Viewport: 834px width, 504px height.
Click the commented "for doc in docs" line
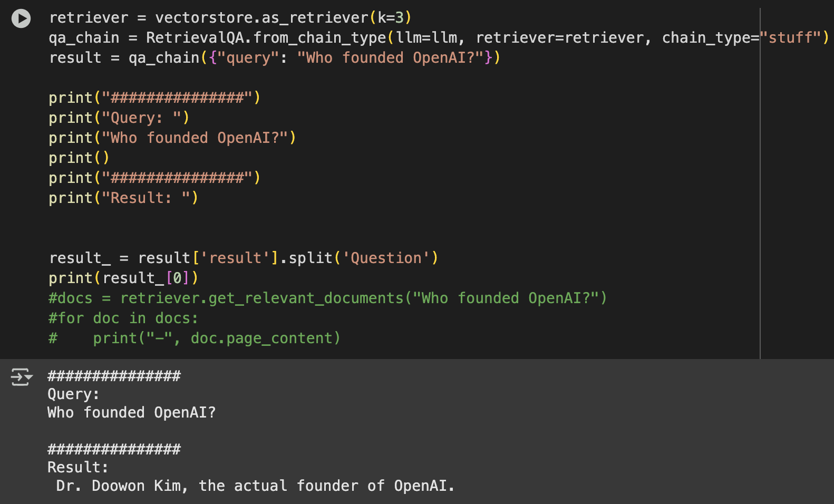[123, 318]
